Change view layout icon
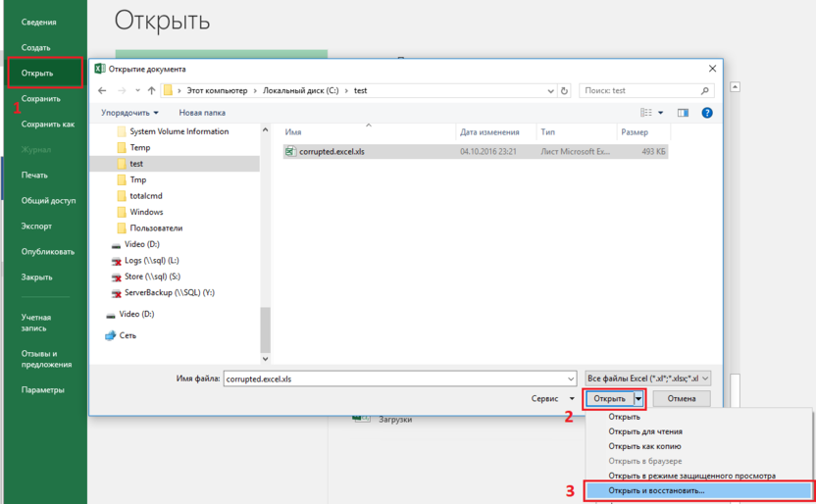The height and width of the screenshot is (504, 816). click(645, 113)
